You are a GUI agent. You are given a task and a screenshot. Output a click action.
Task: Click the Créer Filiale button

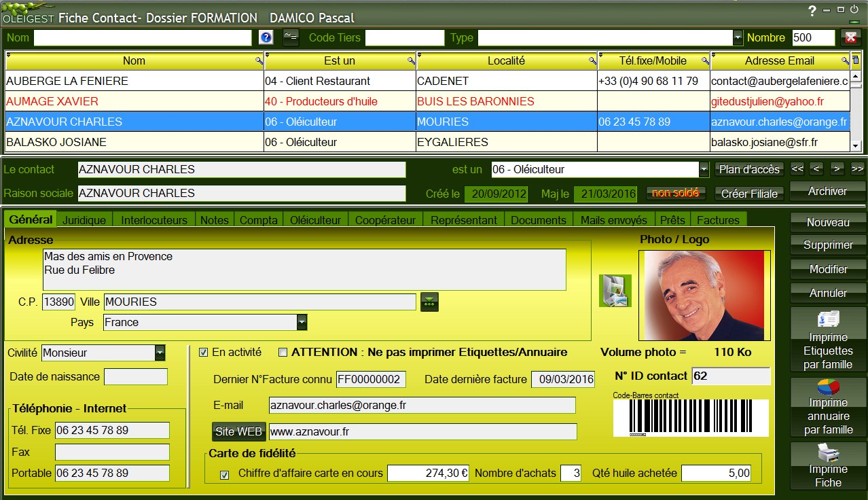(x=750, y=194)
